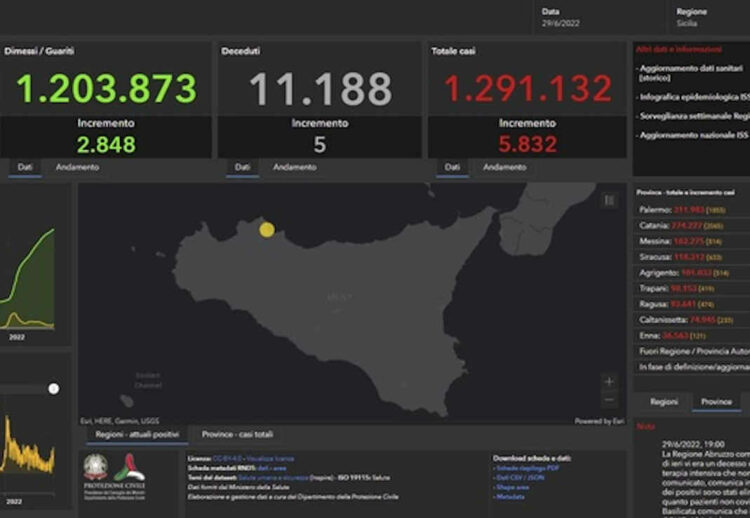Click the red 1.291.132 total cases
The image size is (750, 518).
click(528, 88)
